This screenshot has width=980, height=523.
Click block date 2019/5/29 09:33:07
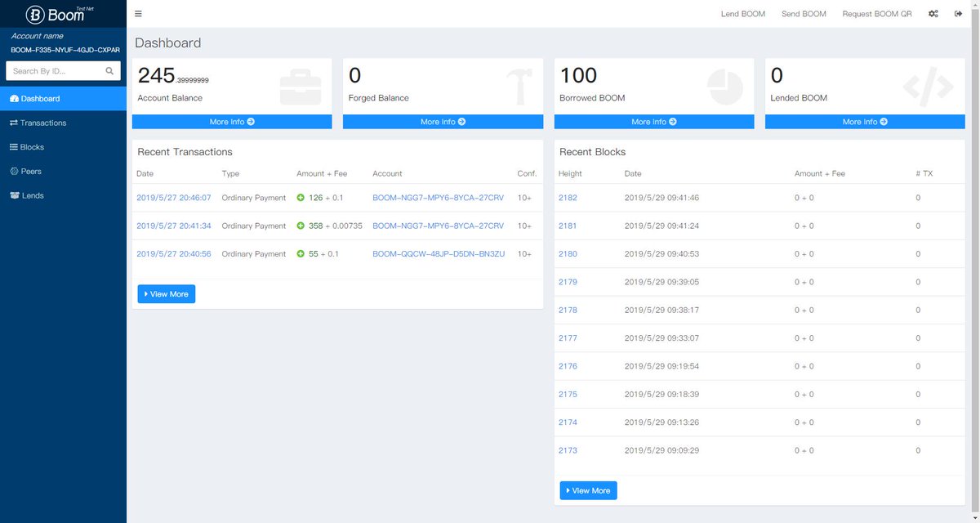661,338
